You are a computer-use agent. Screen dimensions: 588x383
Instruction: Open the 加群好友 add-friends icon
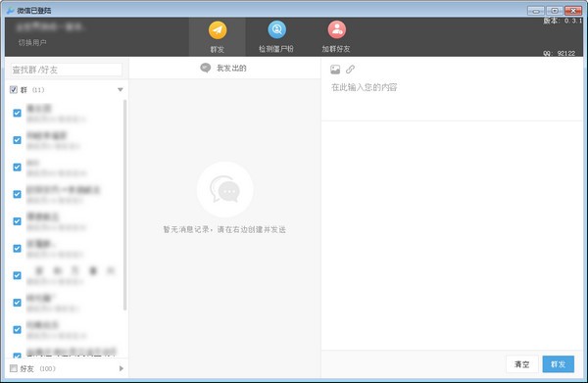coord(336,29)
